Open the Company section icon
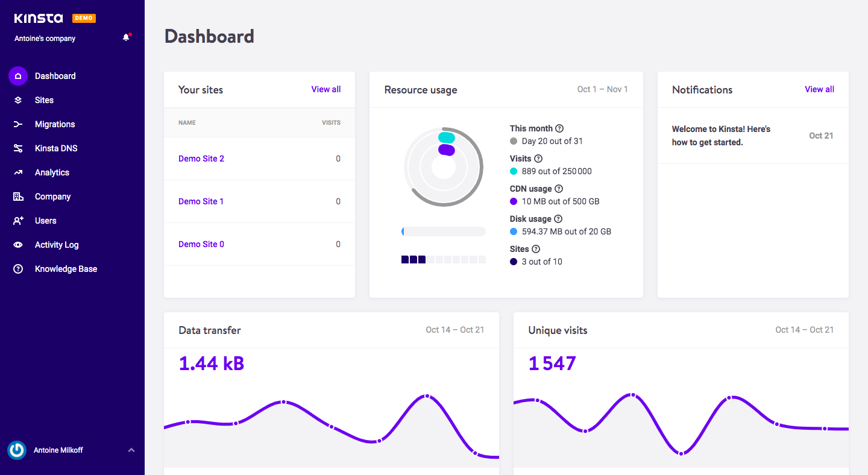868x475 pixels. click(18, 197)
